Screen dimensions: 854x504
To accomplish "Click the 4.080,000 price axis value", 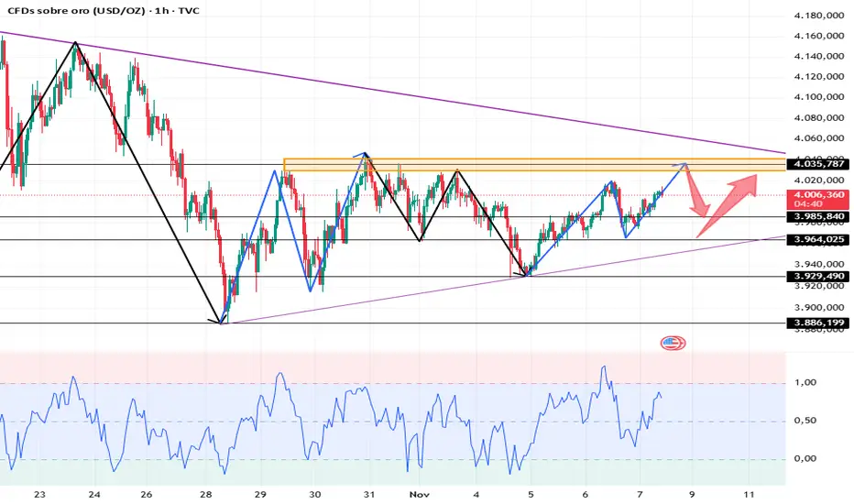I will click(819, 117).
